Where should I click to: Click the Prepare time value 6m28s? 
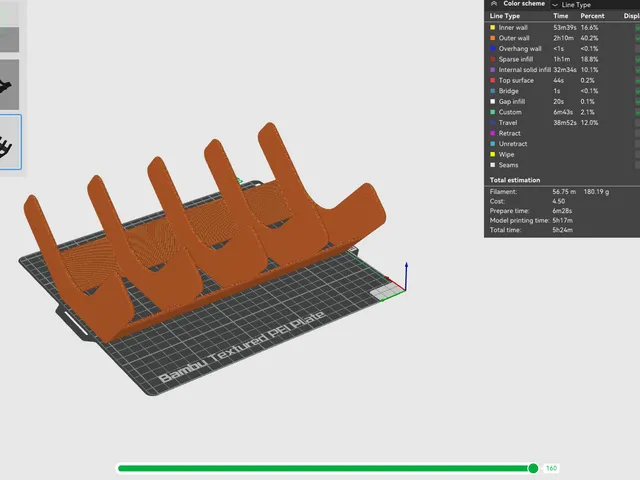tap(562, 211)
